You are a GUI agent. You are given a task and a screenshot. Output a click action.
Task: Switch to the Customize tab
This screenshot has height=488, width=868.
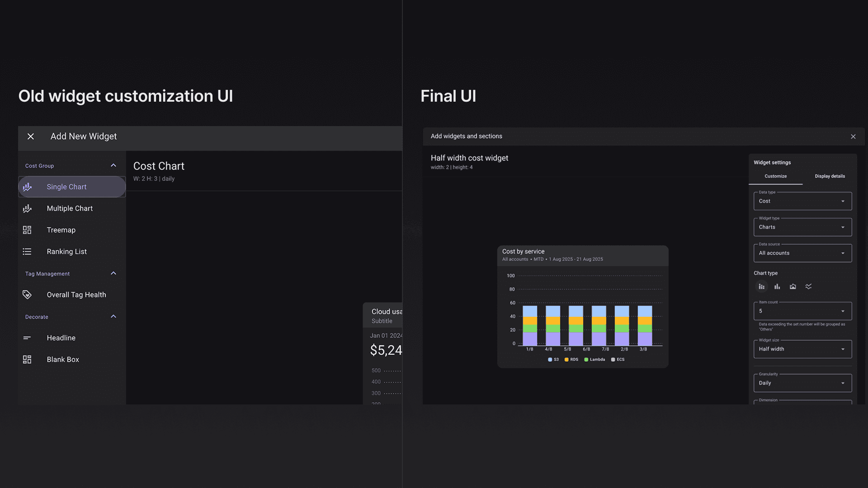click(776, 176)
